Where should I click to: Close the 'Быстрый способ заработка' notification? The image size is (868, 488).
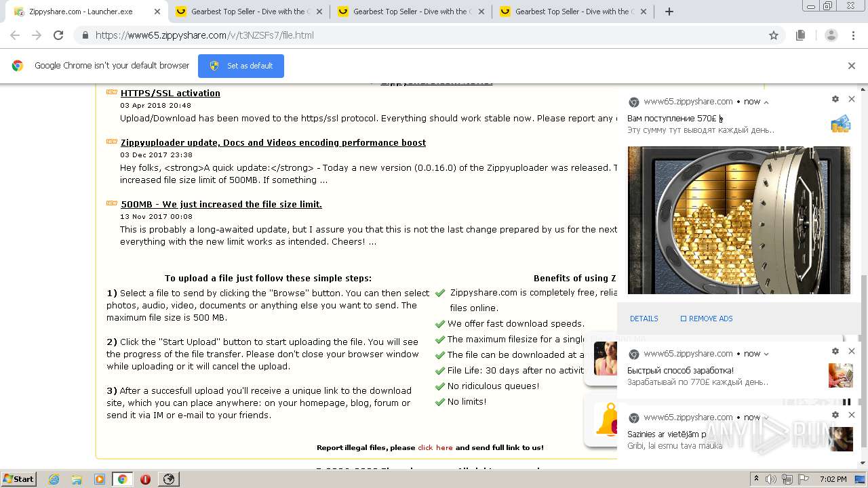[852, 351]
